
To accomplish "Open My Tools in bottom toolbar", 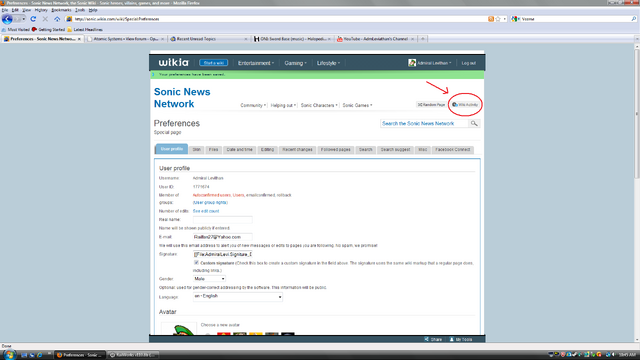I will pos(461,339).
